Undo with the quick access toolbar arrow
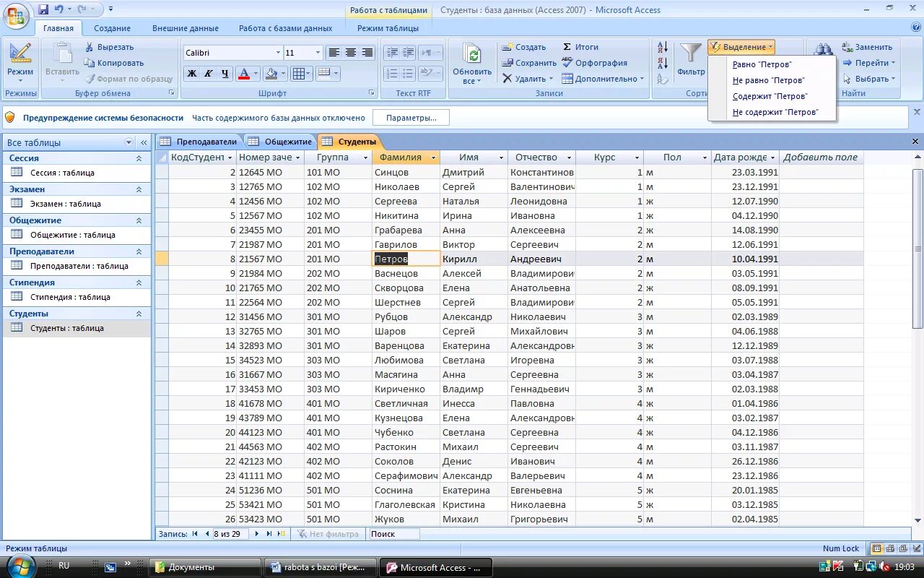 click(58, 9)
